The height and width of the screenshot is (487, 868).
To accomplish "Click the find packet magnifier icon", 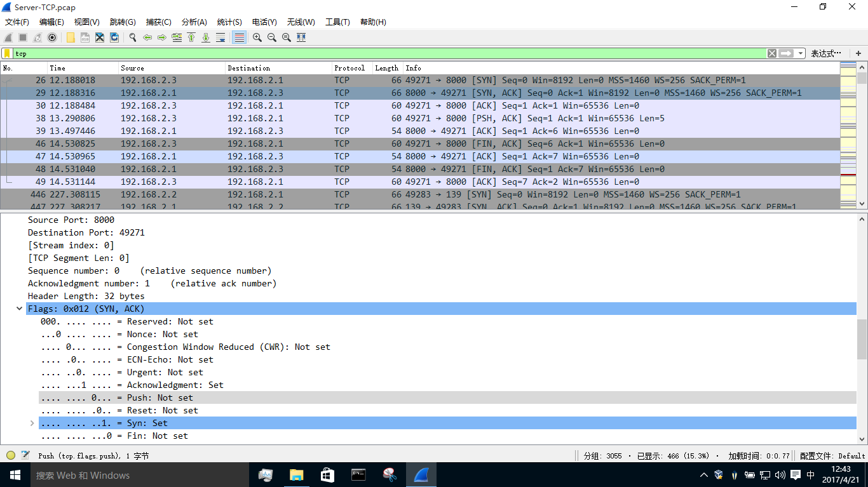I will pyautogui.click(x=133, y=37).
